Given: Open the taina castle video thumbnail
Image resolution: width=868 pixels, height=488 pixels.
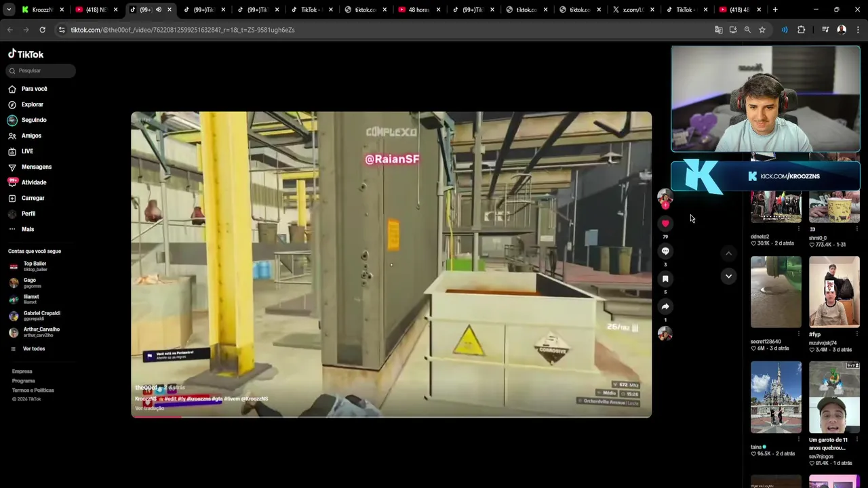Looking at the screenshot, I should [776, 397].
